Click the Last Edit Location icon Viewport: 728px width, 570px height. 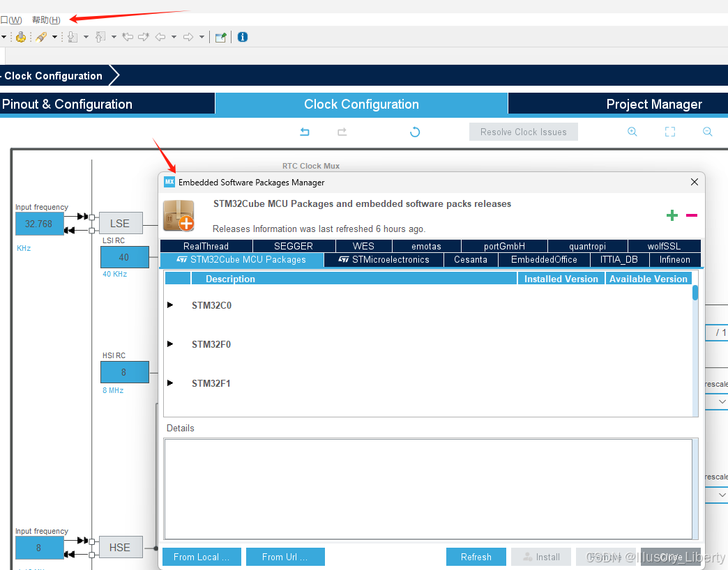128,37
